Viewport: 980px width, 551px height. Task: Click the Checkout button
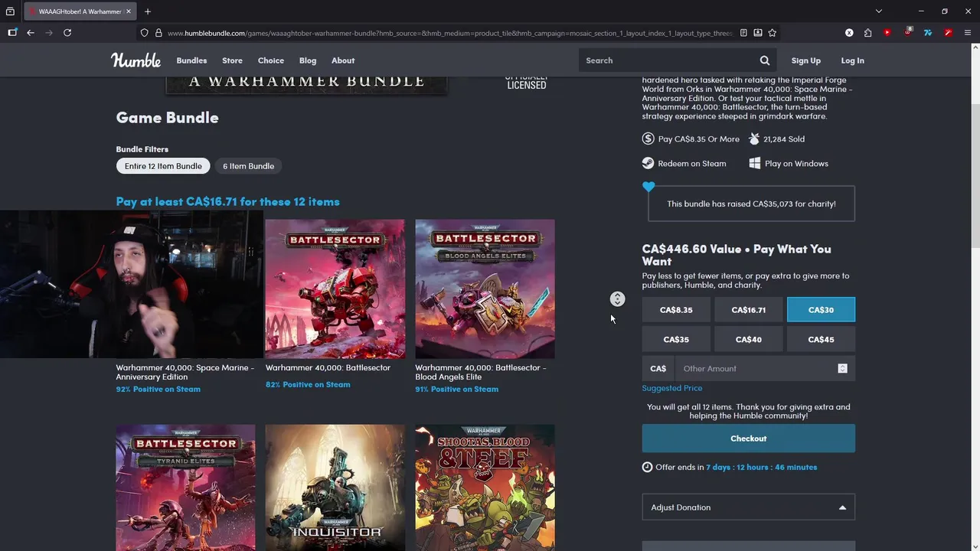pos(749,439)
